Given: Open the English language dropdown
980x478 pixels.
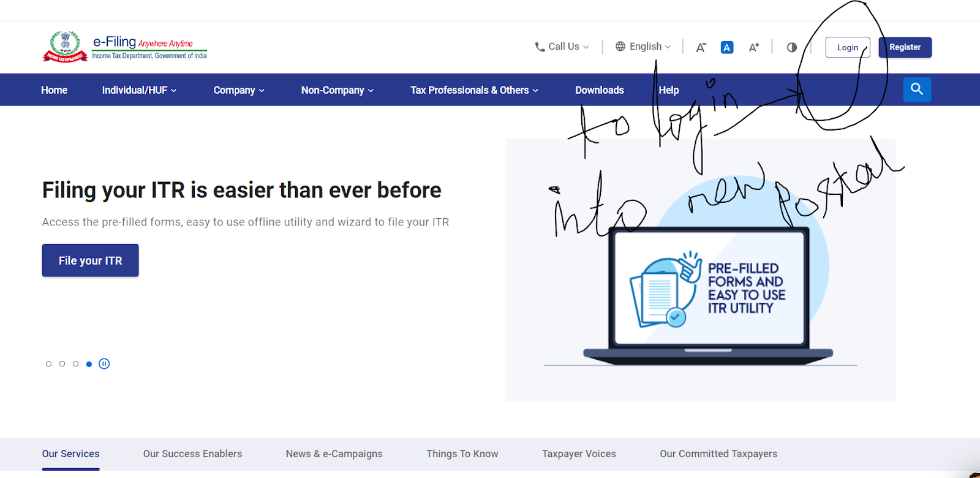Looking at the screenshot, I should [643, 47].
